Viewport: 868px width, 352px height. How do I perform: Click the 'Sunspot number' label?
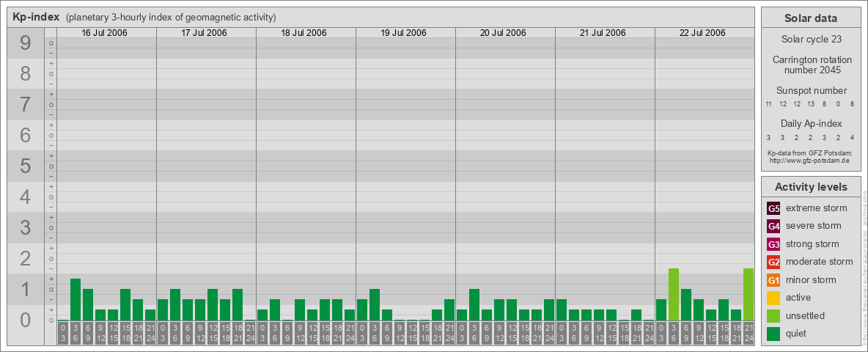pos(811,91)
